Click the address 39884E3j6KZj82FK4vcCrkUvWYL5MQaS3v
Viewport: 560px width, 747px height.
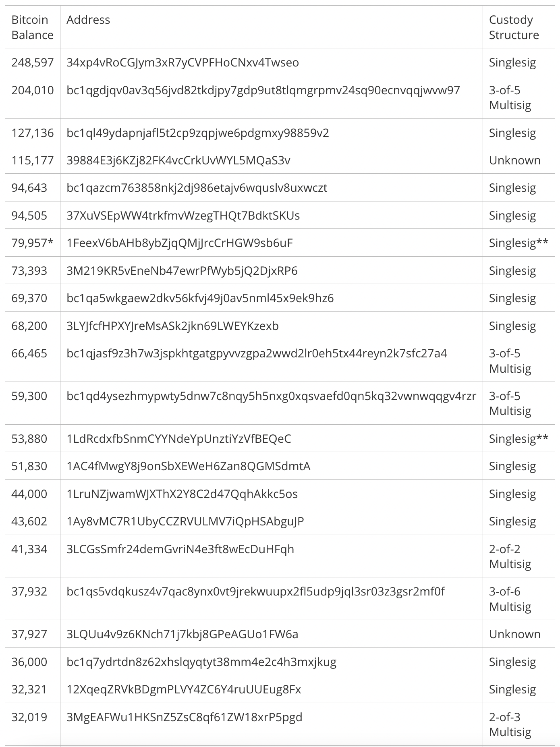[178, 160]
